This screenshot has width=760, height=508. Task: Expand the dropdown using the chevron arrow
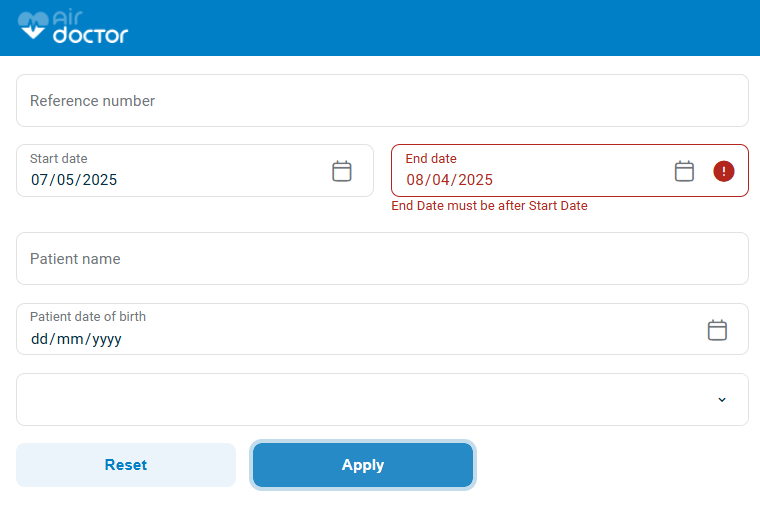point(722,400)
